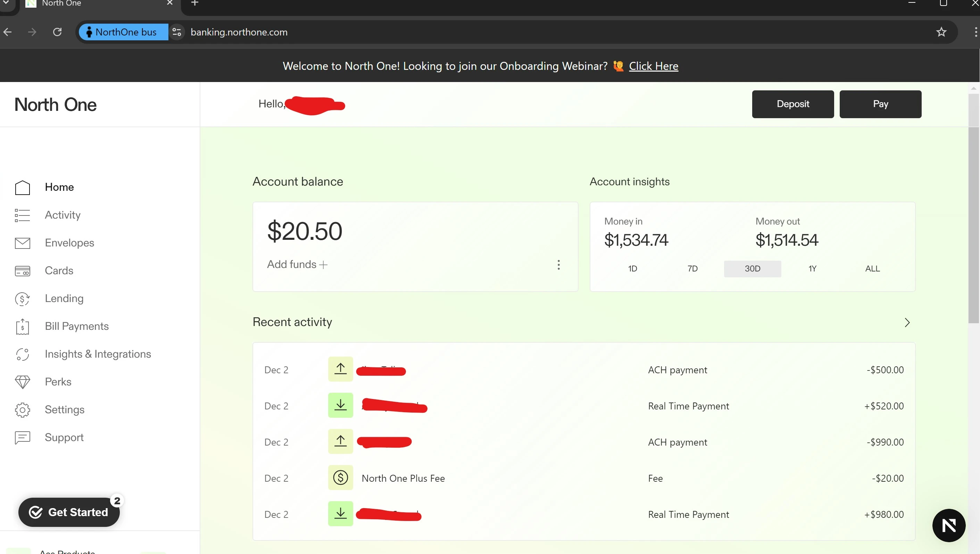980x554 pixels.
Task: Open account balance three-dot options menu
Action: 558,265
